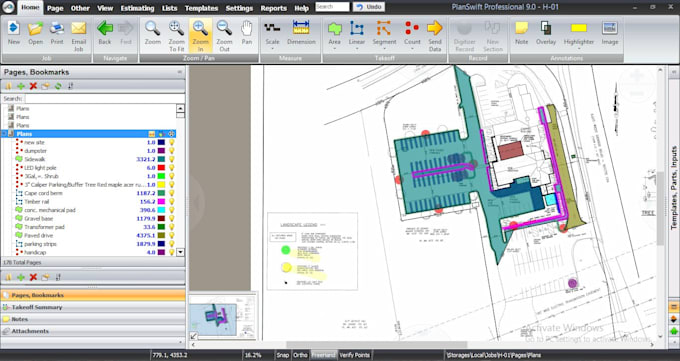Viewport: 680px width, 361px height.
Task: Click the refresh icon in Pages toolbar
Action: (58, 86)
